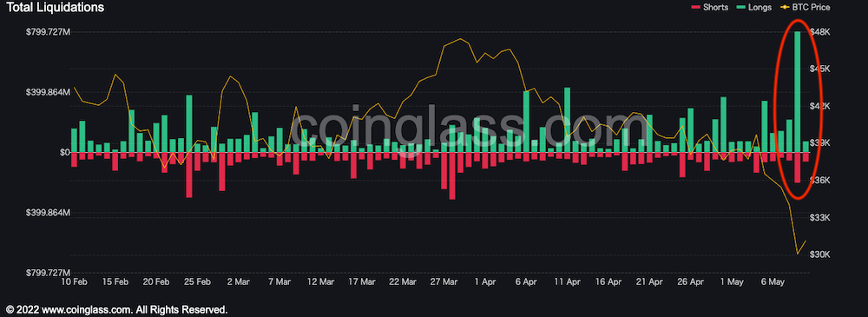Click the $30K price axis label

click(x=819, y=254)
